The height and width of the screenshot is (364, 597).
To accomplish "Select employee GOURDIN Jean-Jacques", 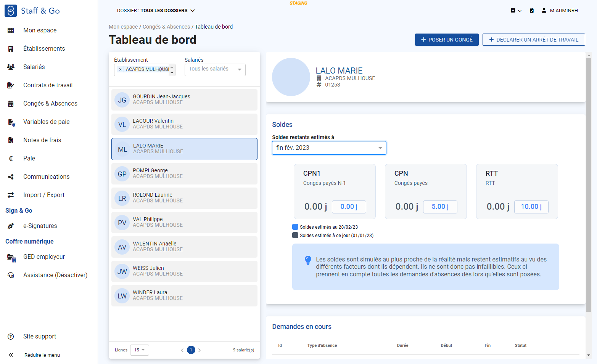I will pyautogui.click(x=184, y=100).
